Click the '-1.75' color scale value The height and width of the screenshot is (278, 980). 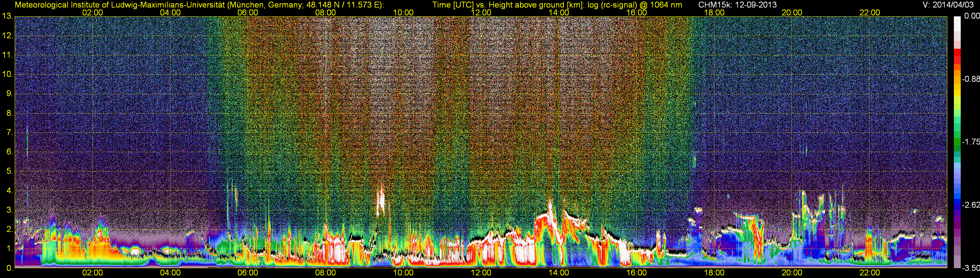tap(971, 142)
